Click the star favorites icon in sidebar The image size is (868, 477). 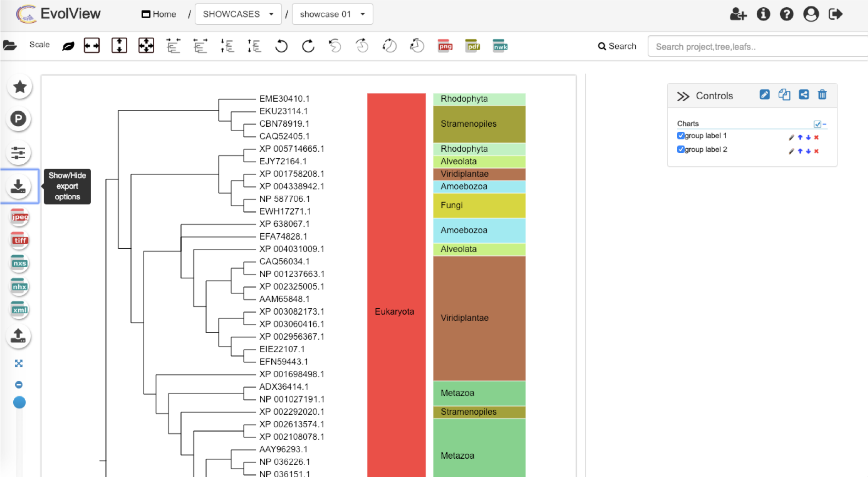20,86
